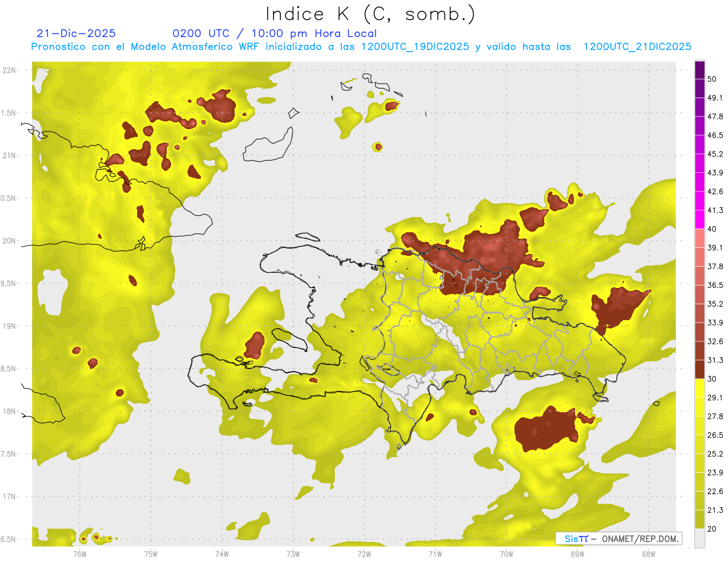Click the '70W' longitude label

[506, 554]
